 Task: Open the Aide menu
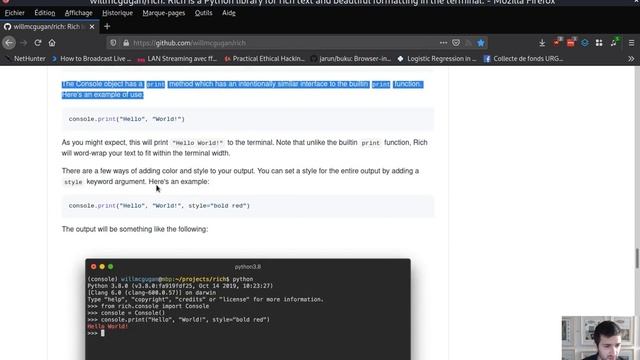229,13
